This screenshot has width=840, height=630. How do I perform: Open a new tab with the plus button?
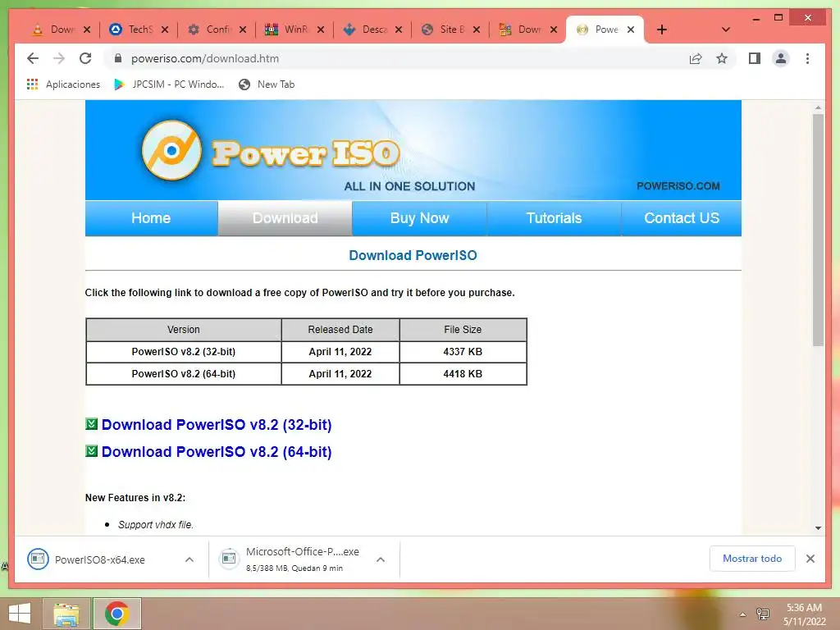(662, 30)
